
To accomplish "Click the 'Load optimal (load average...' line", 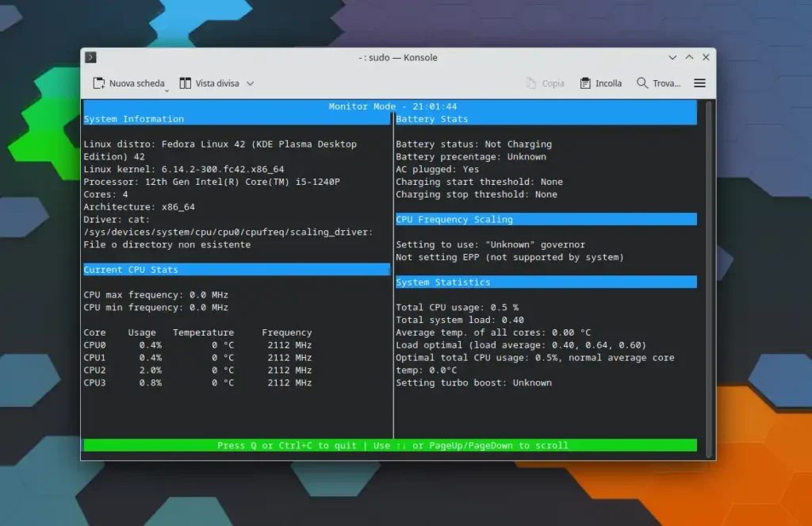I will [x=521, y=344].
